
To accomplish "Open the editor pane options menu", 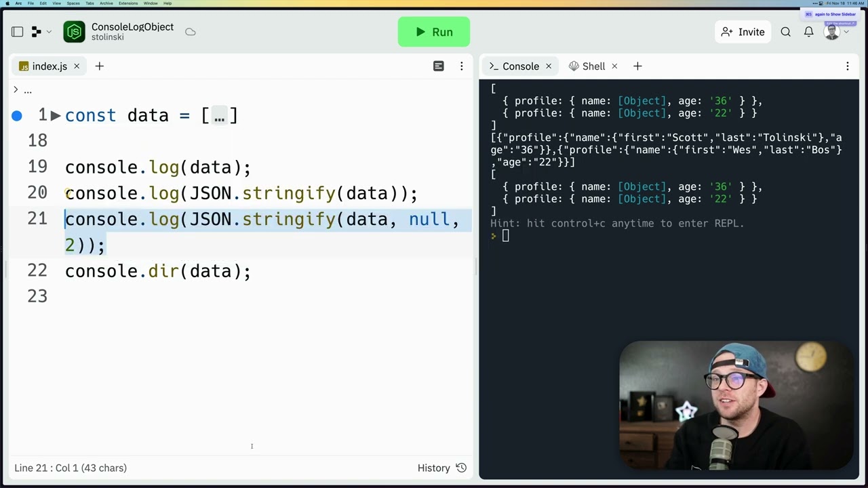I will (462, 66).
